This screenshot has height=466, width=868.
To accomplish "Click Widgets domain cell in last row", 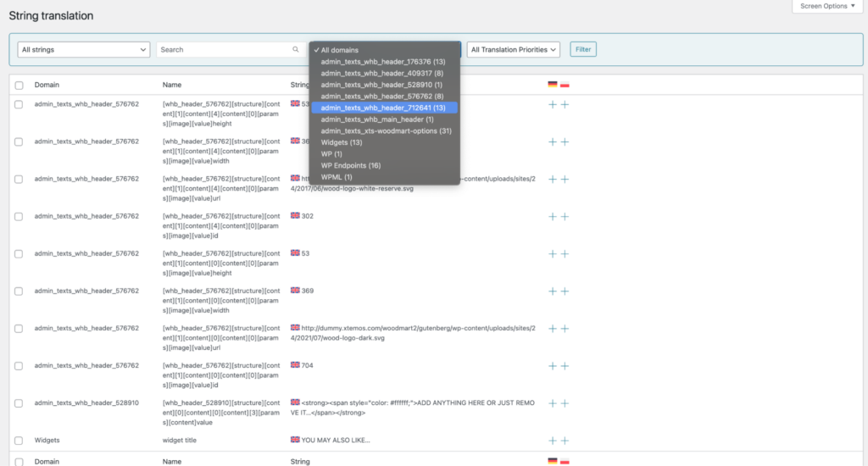I will point(47,440).
